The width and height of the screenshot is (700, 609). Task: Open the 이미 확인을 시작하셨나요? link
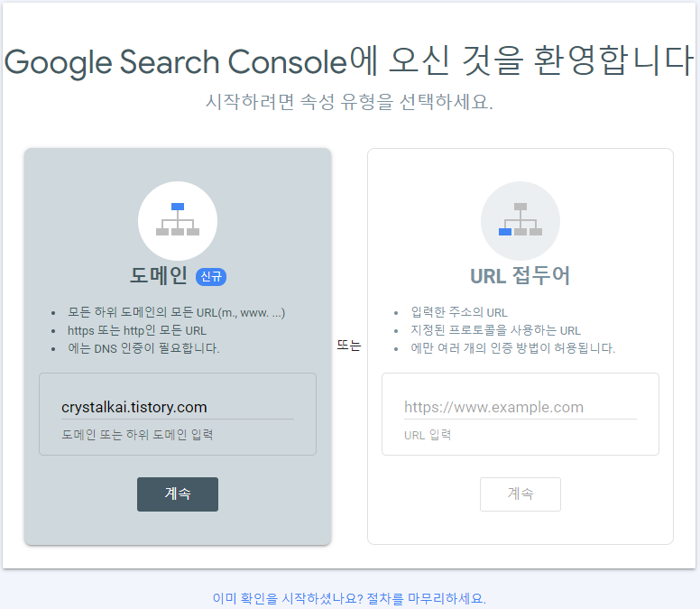point(349,598)
